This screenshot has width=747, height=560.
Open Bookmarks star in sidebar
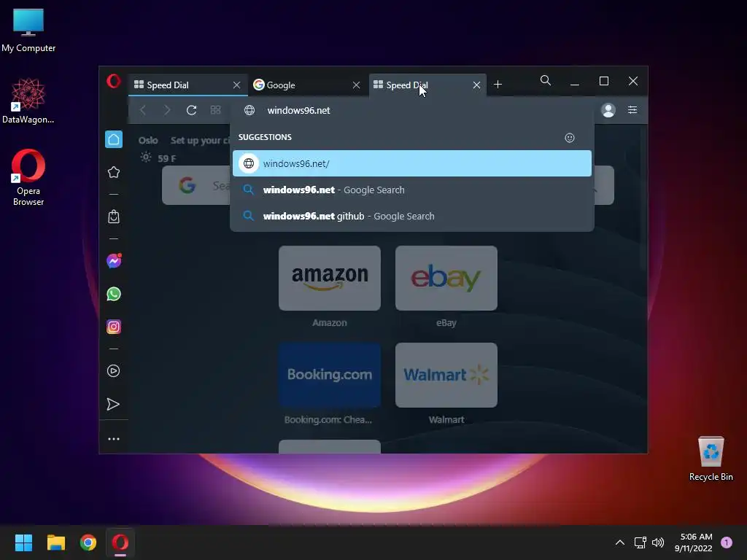click(x=114, y=172)
